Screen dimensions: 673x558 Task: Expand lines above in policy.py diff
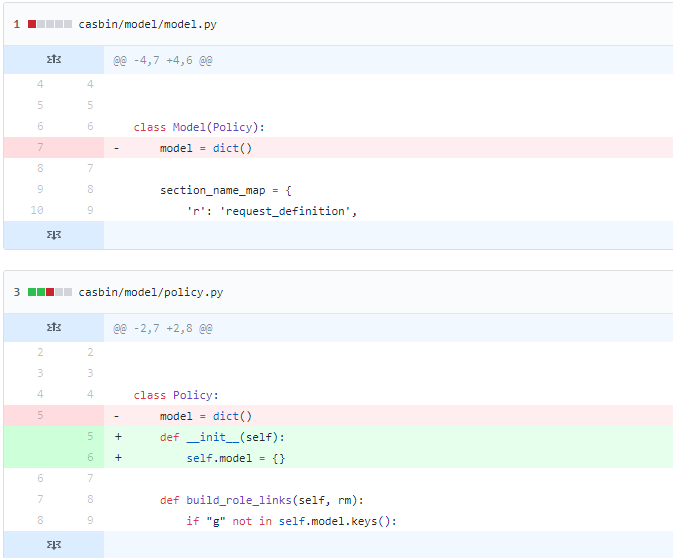click(x=54, y=328)
